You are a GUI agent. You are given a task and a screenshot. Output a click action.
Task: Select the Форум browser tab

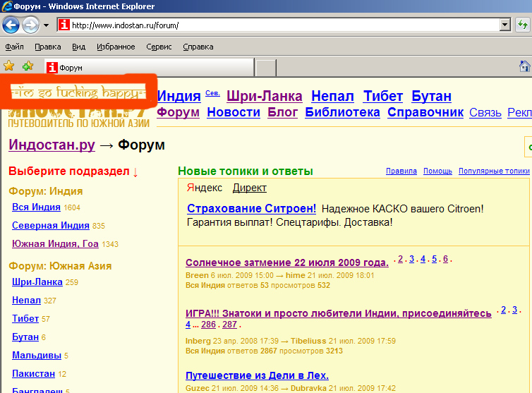pos(148,68)
